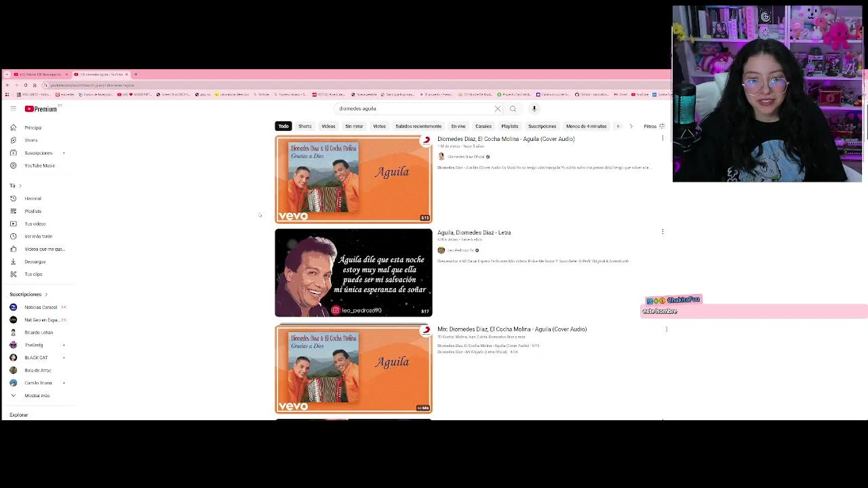The image size is (868, 488).
Task: Open Suscripciones in the sidebar
Action: click(37, 152)
